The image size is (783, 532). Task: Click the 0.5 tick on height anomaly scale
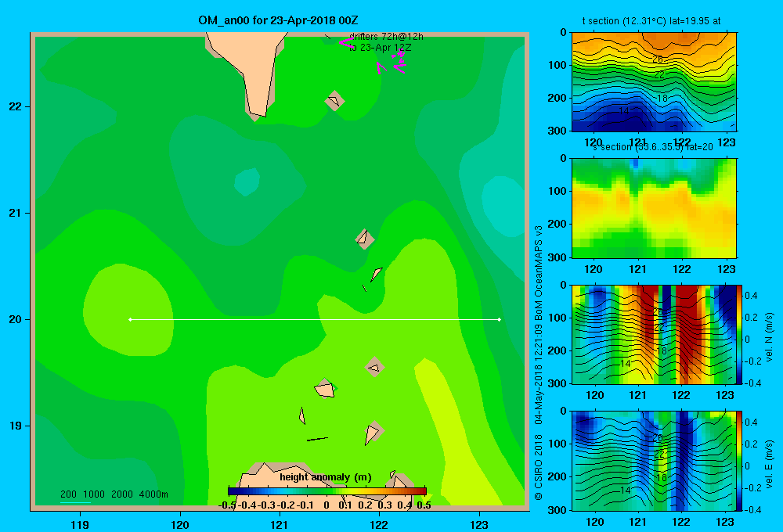[424, 505]
